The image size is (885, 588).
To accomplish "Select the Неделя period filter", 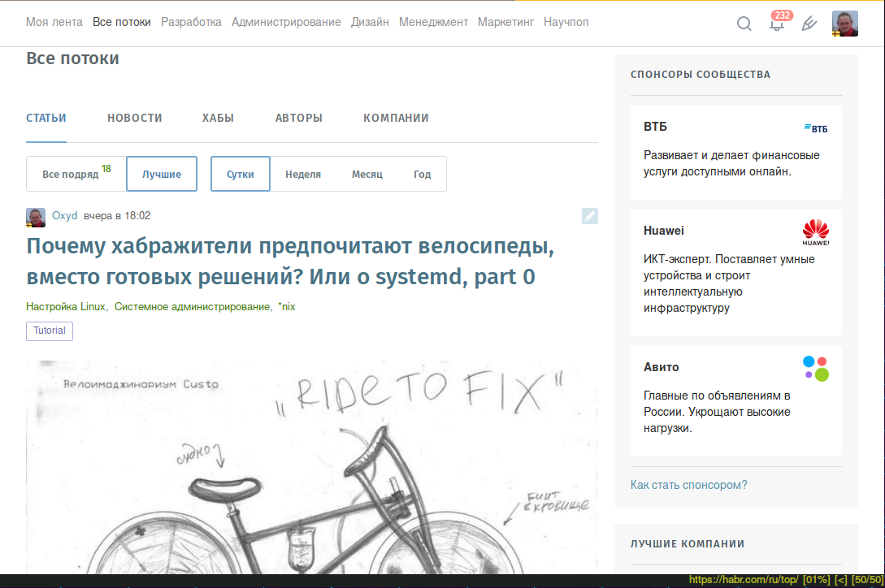I will click(x=303, y=175).
